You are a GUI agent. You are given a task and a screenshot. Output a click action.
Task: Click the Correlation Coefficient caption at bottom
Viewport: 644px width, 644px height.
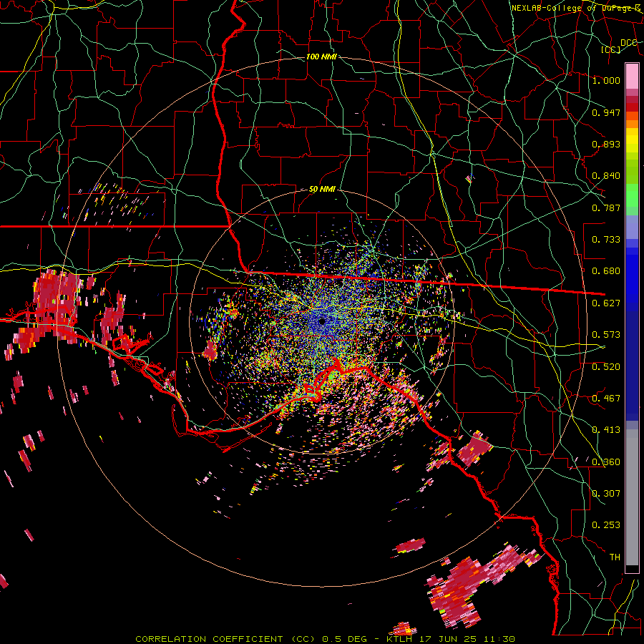coord(325,639)
